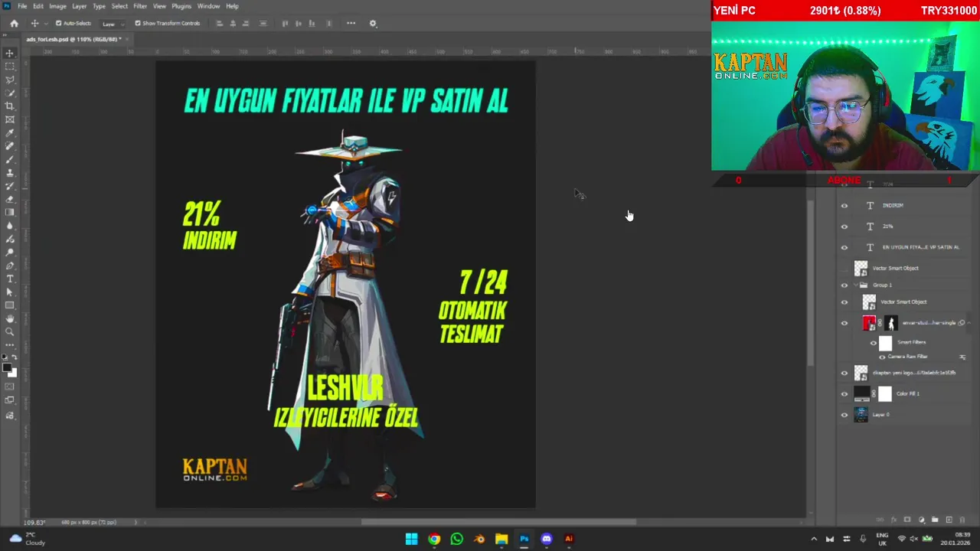Select the Crop tool
Image resolution: width=980 pixels, height=551 pixels.
coord(10,106)
